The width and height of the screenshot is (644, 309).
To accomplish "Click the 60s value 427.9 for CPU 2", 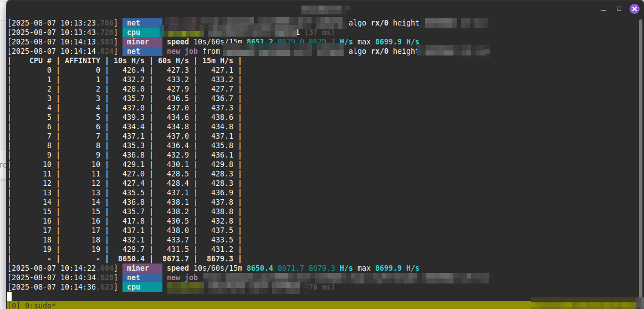I will (x=178, y=89).
